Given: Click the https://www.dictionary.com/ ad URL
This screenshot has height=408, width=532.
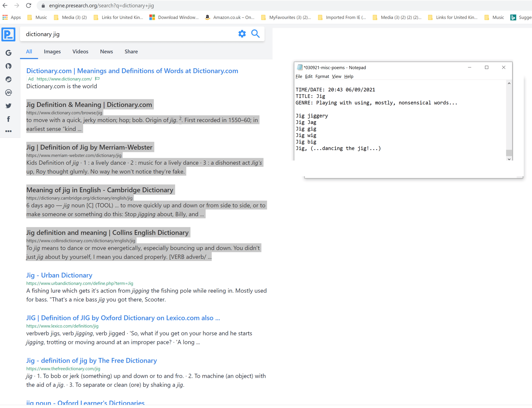Looking at the screenshot, I should click(x=64, y=79).
